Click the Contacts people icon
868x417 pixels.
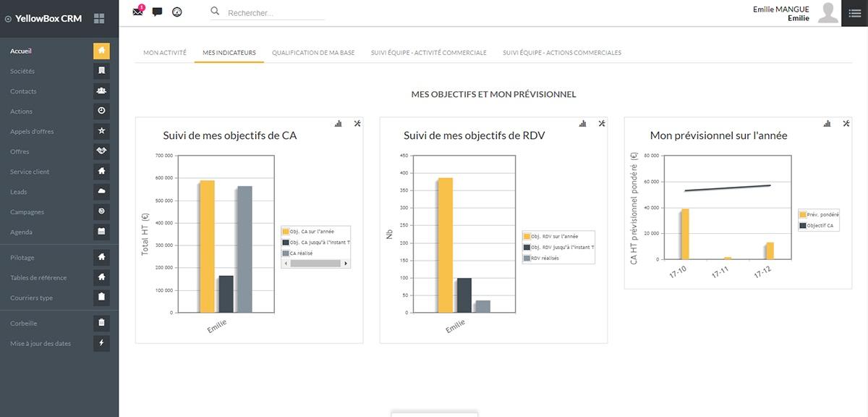[102, 91]
